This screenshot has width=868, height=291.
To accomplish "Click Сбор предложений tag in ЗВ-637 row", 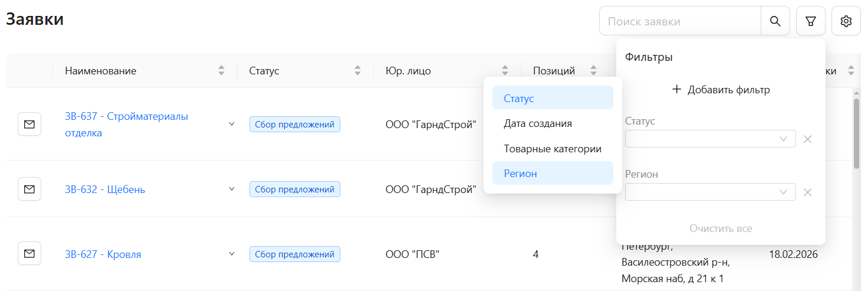I will (295, 125).
